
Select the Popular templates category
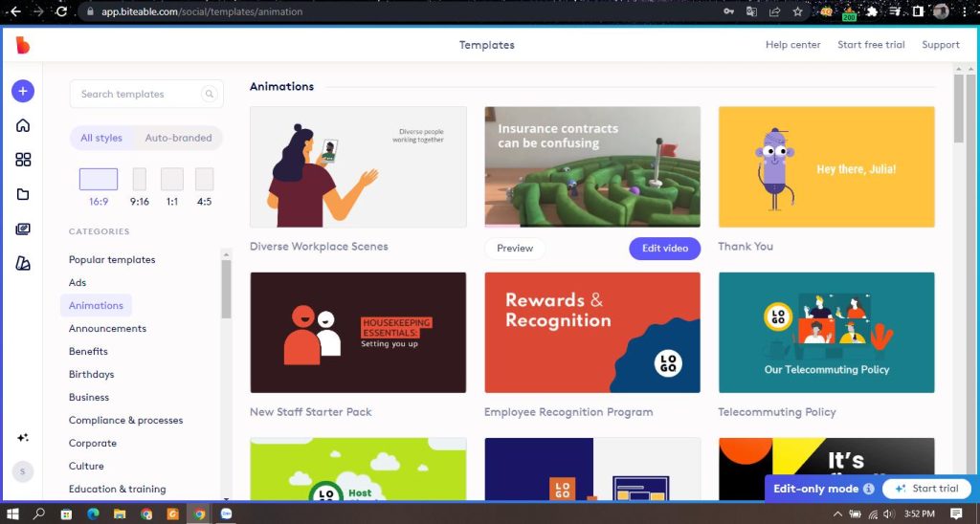click(x=112, y=260)
